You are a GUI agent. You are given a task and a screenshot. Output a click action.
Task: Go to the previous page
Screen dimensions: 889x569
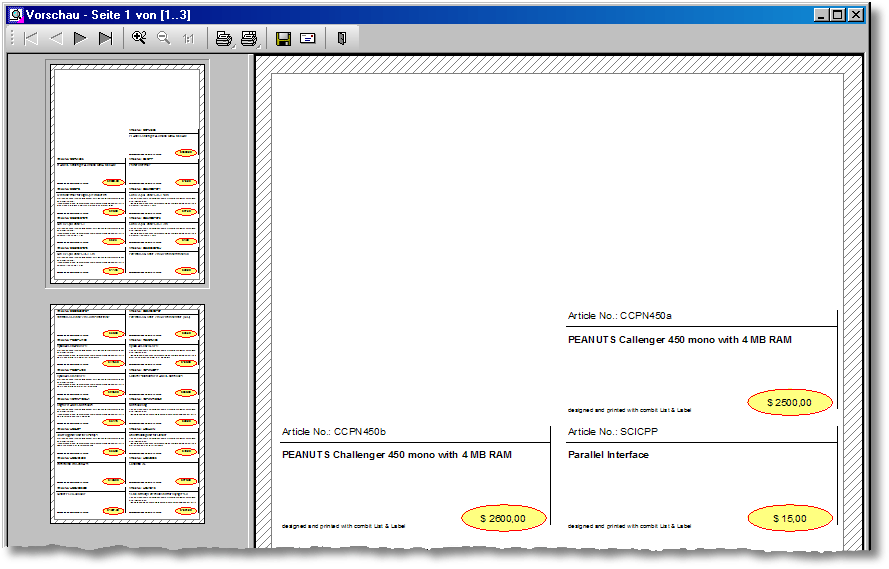pos(56,39)
